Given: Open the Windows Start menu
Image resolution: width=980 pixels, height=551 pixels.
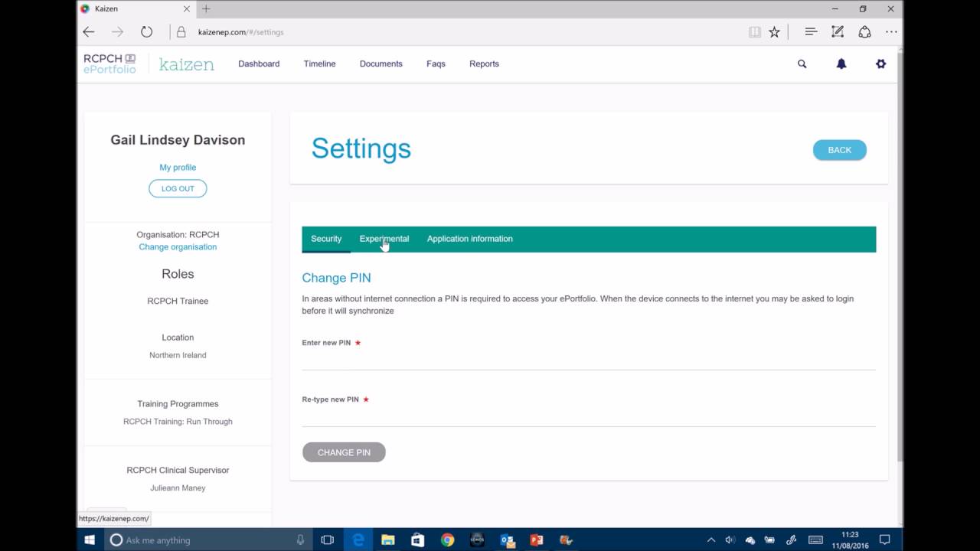Looking at the screenshot, I should pyautogui.click(x=89, y=540).
